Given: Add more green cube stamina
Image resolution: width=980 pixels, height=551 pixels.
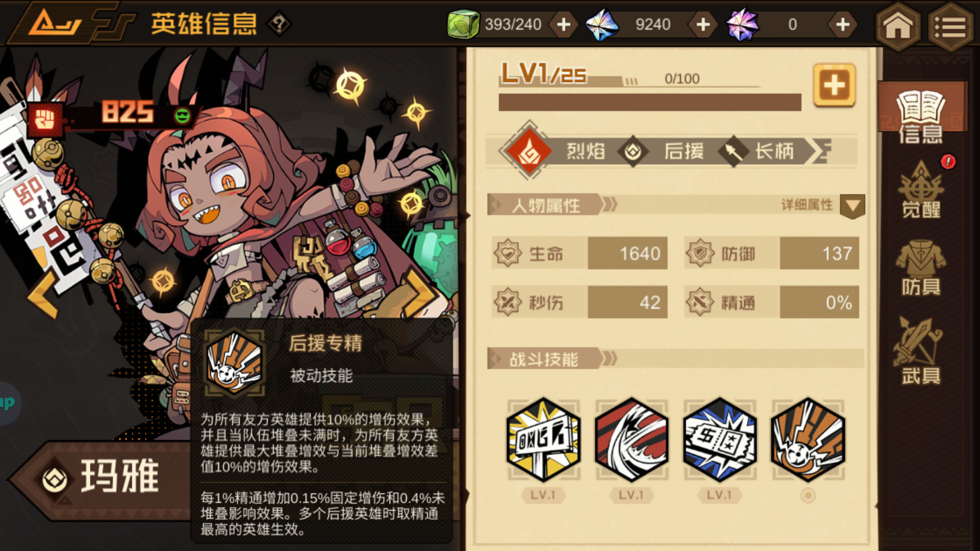Looking at the screenshot, I should point(563,24).
